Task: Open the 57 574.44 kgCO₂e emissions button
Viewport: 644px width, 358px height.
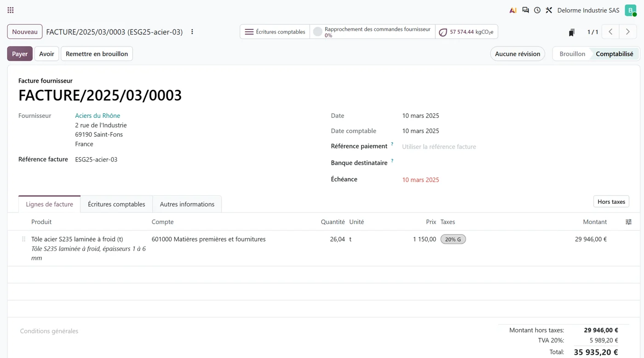Action: 466,32
